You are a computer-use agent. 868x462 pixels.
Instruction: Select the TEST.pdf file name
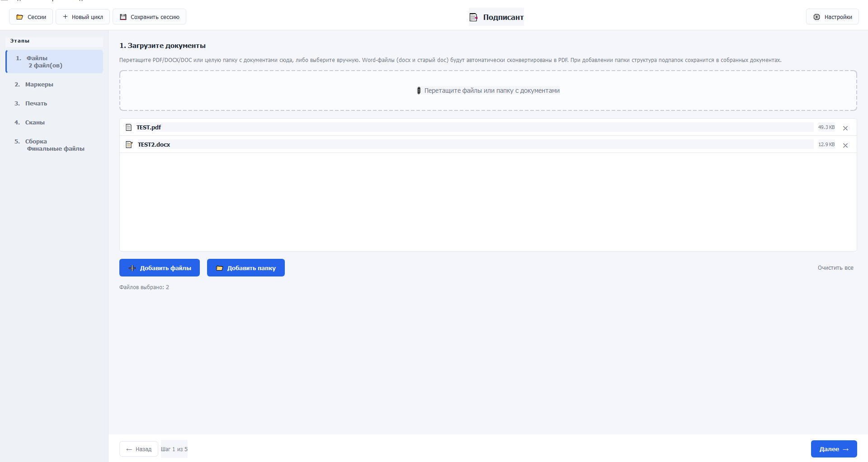(149, 128)
